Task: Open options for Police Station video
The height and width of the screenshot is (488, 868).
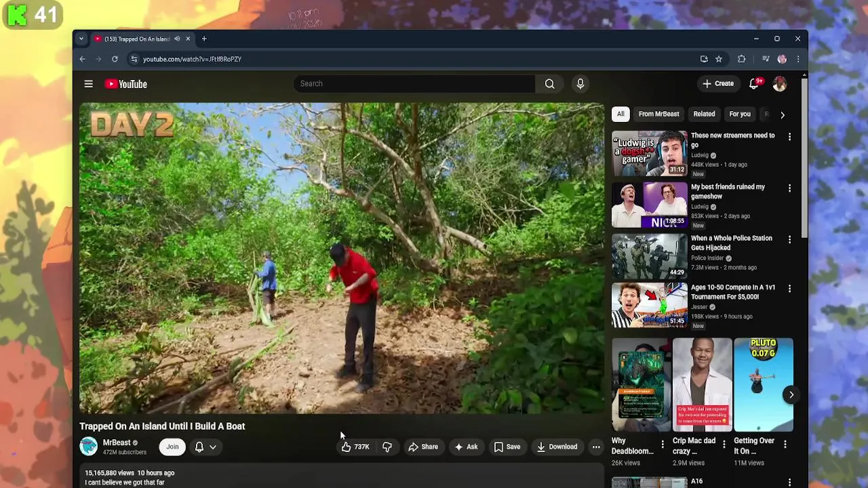Action: pos(789,239)
